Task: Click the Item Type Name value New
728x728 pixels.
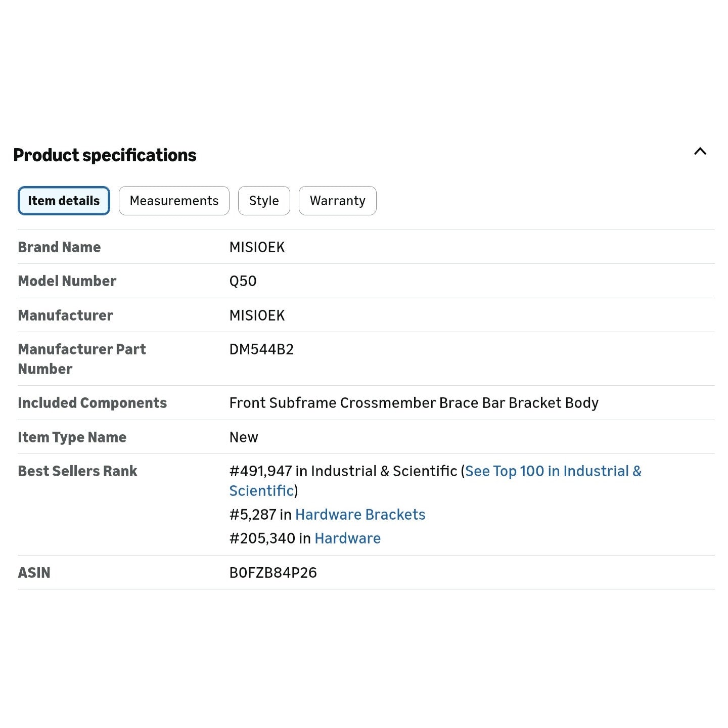Action: 244,437
